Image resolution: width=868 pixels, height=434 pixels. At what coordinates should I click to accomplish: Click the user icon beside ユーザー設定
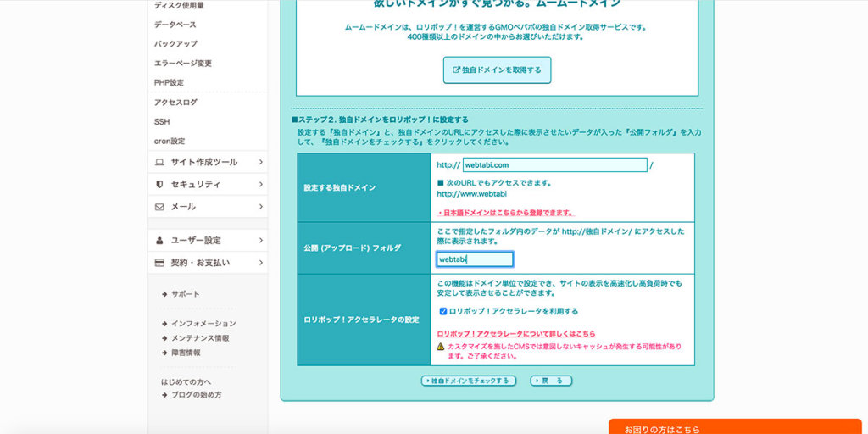(159, 241)
